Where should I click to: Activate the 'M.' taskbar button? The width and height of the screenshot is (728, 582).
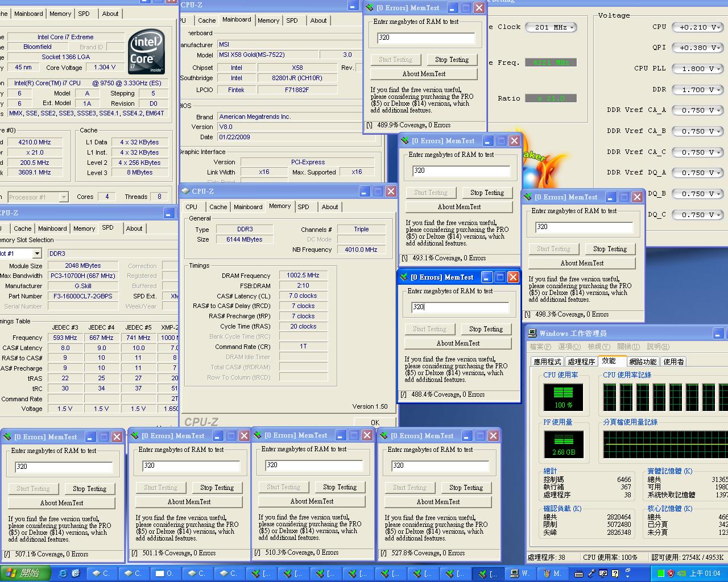[x=553, y=573]
